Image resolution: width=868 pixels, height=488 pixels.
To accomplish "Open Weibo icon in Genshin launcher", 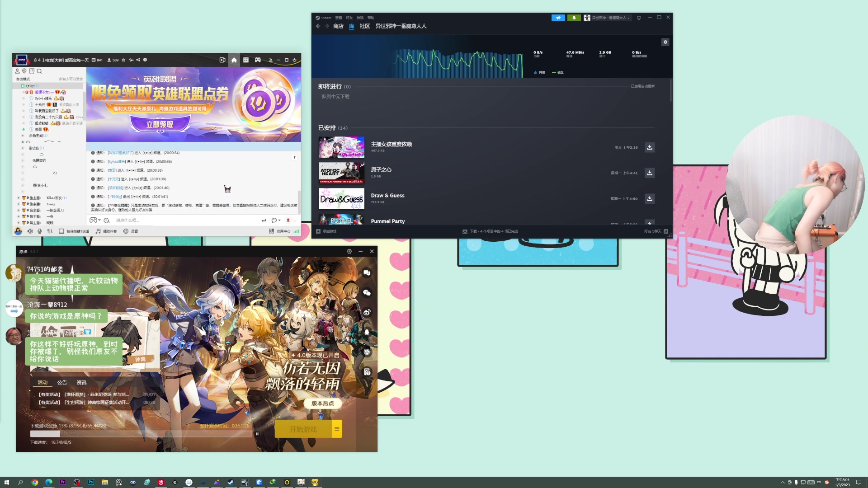I will 367,312.
